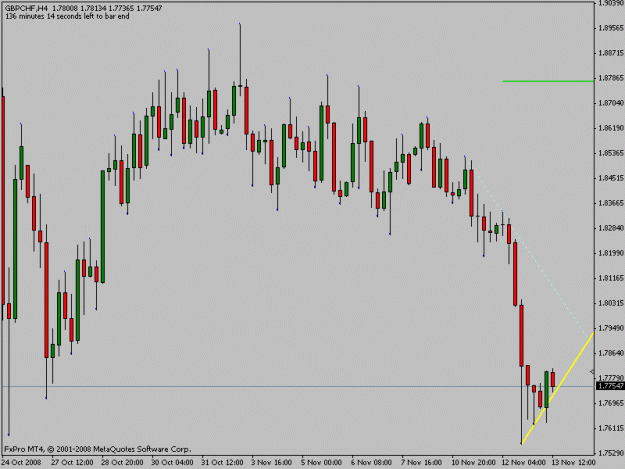This screenshot has width=625, height=469.
Task: Click the 1.81990 price axis label
Action: [x=611, y=253]
